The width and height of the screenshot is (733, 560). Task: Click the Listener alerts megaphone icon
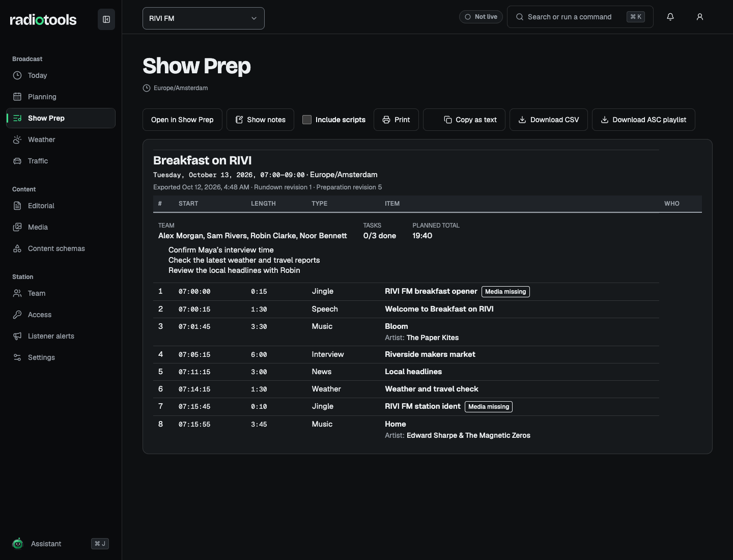[17, 336]
